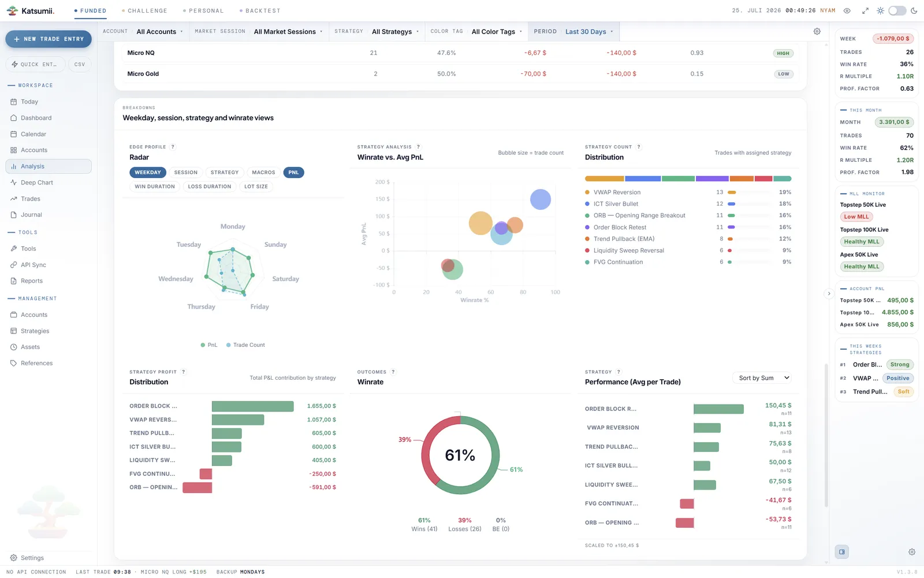
Task: Collapse the right panel with chevron arrow
Action: [x=829, y=294]
